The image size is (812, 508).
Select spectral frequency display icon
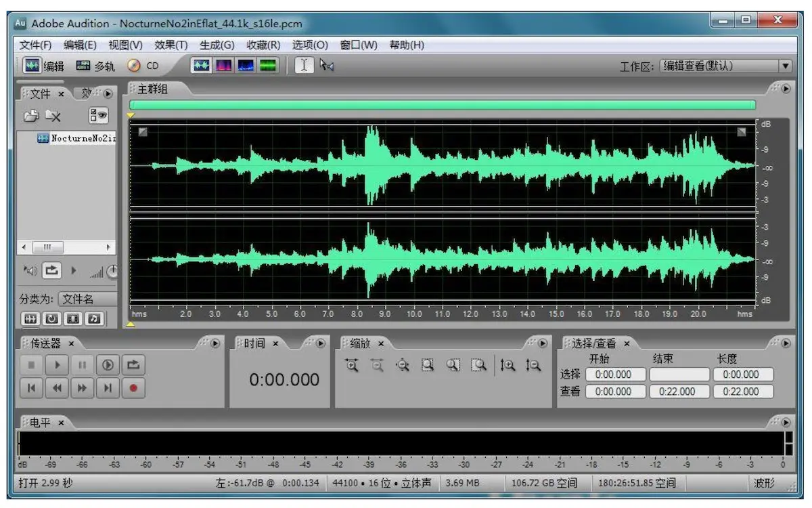pyautogui.click(x=223, y=66)
